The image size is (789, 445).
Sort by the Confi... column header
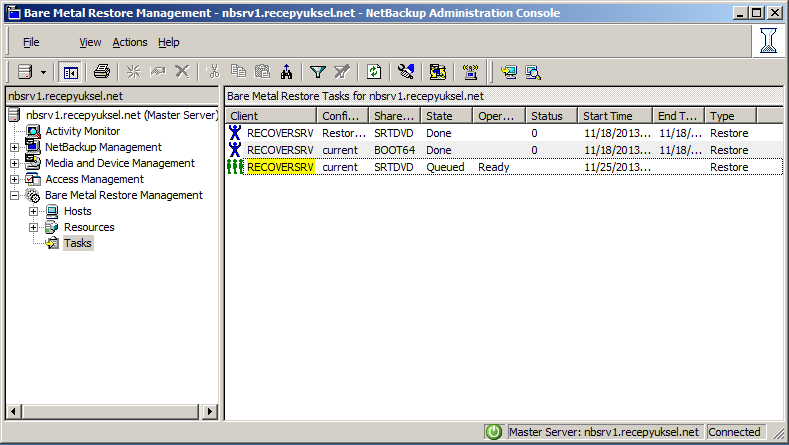343,116
